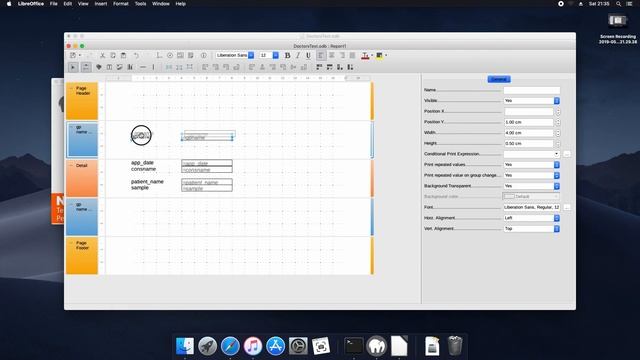Click the Copy icon in the toolbar
The width and height of the screenshot is (640, 360).
click(x=113, y=55)
